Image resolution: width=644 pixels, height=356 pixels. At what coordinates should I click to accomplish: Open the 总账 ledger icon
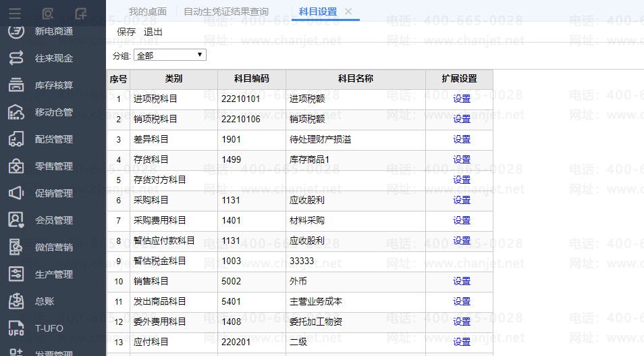click(x=16, y=301)
